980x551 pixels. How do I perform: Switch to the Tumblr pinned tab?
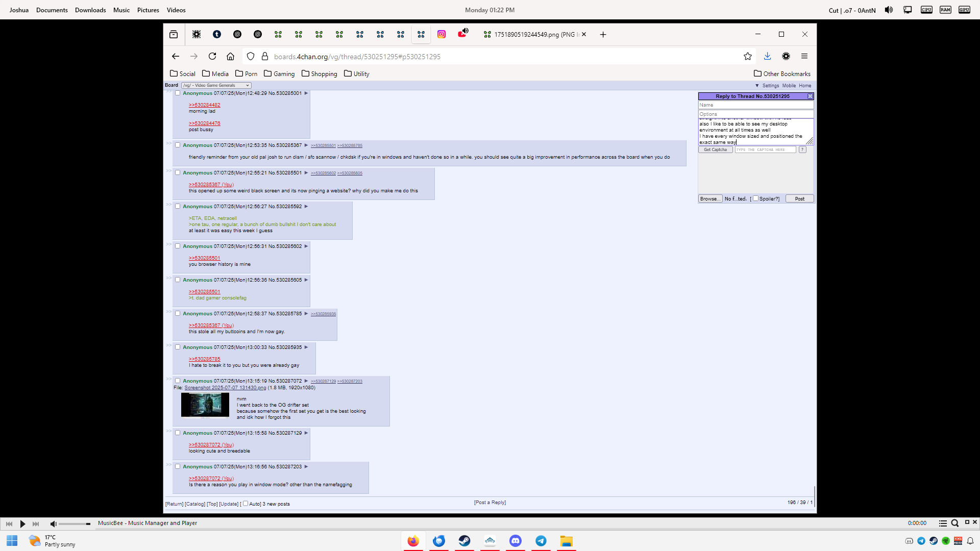[217, 34]
